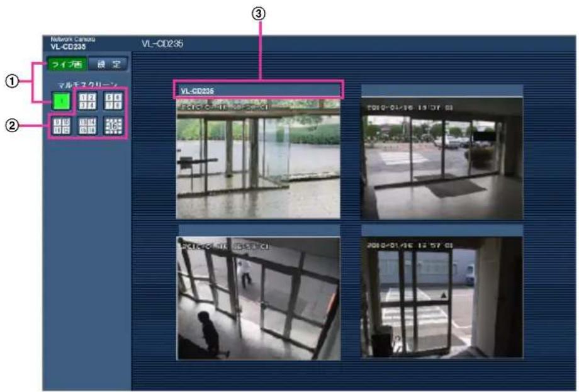
Task: Click the title bar above the top-right feed
Action: 442,91
